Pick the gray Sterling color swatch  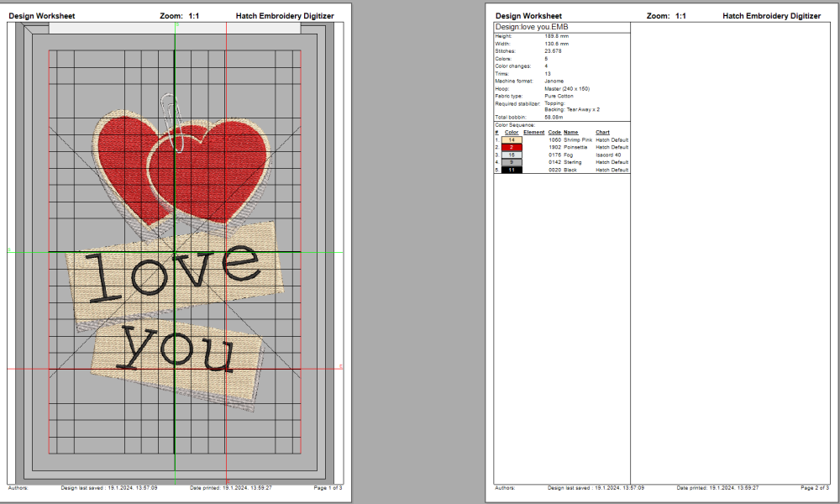click(x=512, y=162)
